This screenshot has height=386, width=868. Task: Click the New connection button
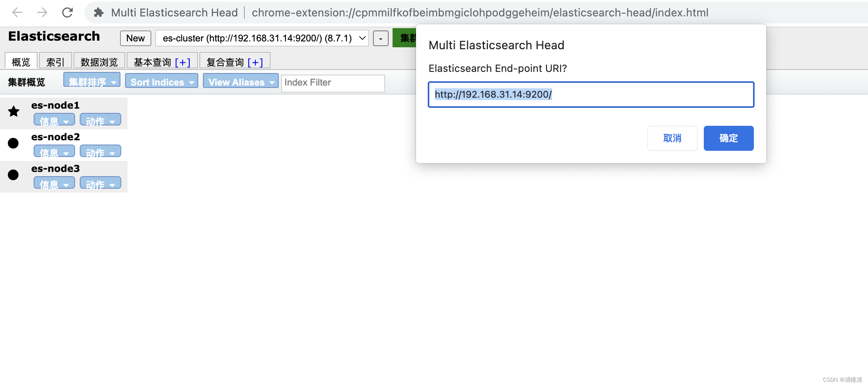point(135,38)
